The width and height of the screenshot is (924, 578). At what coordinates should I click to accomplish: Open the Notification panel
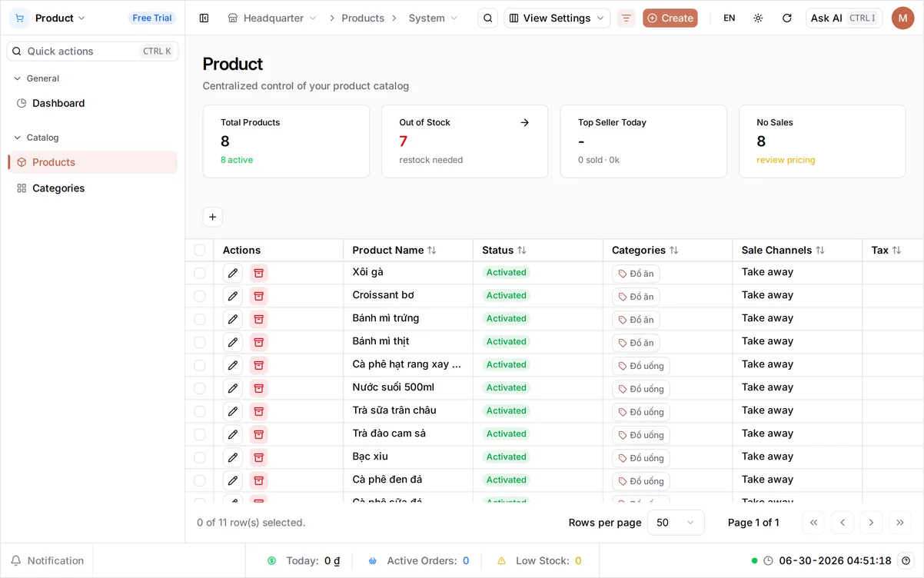47,560
